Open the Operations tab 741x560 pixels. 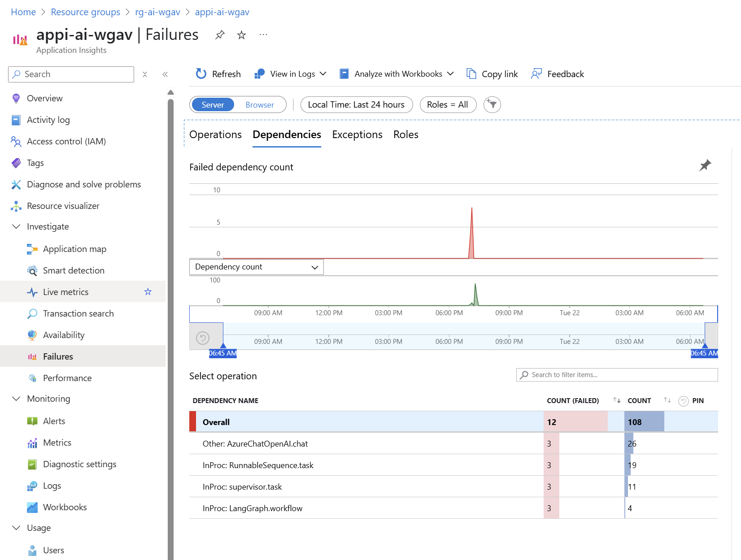(215, 135)
